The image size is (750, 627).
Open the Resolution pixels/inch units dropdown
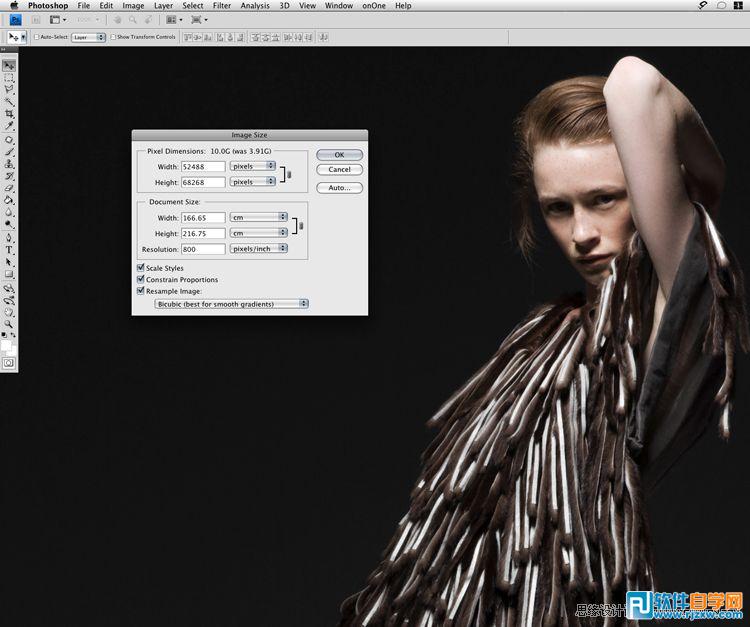click(x=259, y=248)
